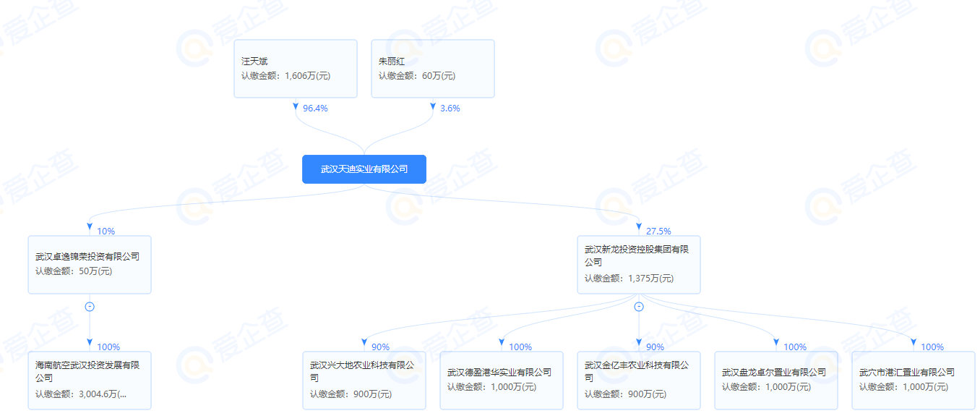
Task: Click the 3.6% share label
Action: [450, 109]
